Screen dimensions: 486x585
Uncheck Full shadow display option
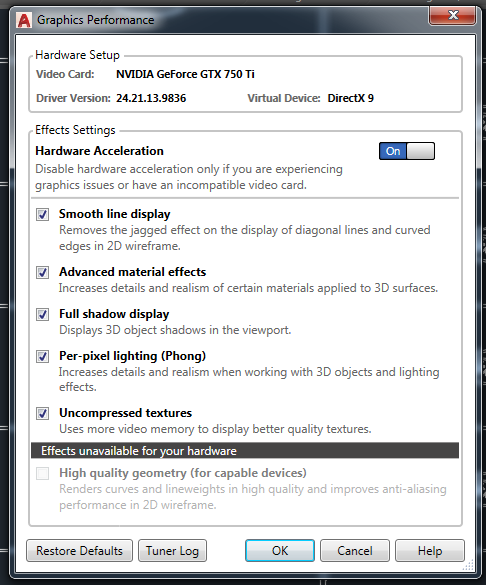43,314
